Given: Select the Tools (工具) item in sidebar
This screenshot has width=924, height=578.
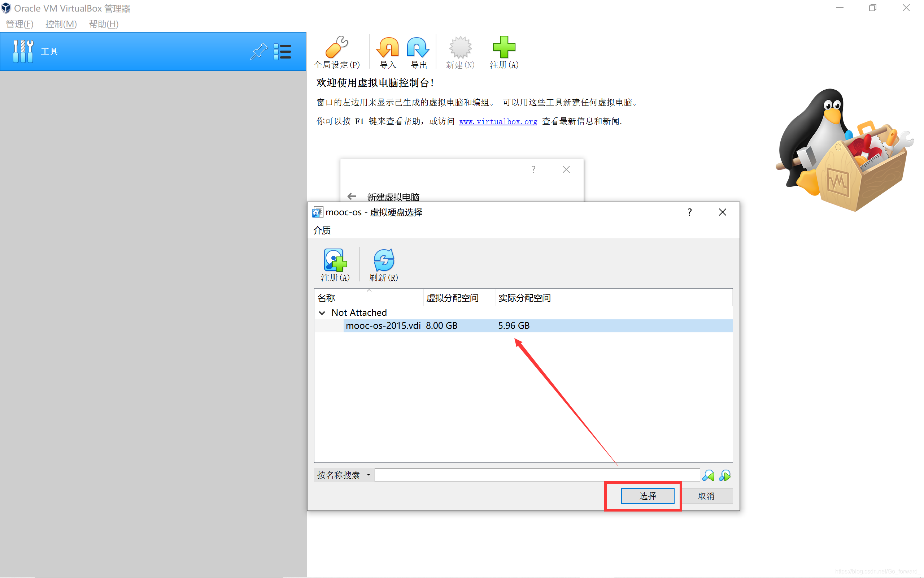Looking at the screenshot, I should [153, 52].
